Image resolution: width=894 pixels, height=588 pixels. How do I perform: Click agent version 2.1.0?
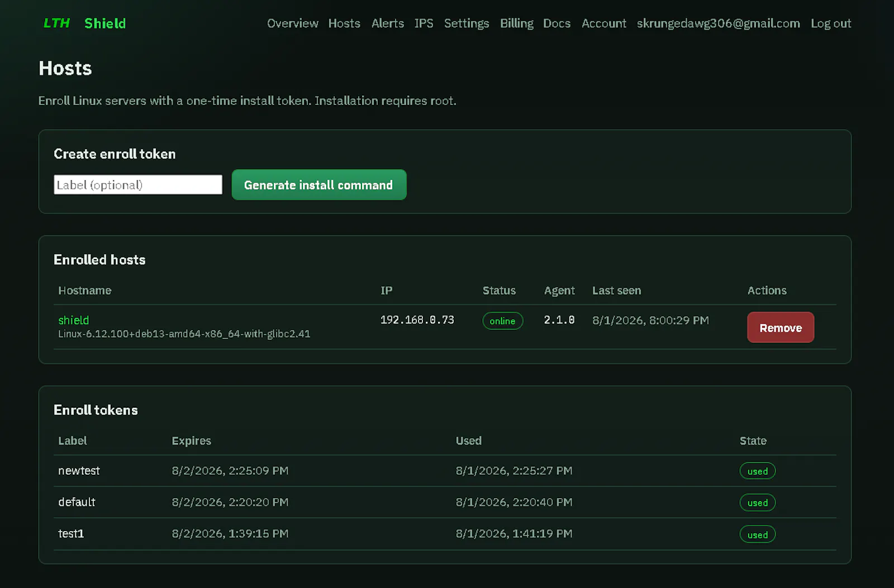click(559, 320)
